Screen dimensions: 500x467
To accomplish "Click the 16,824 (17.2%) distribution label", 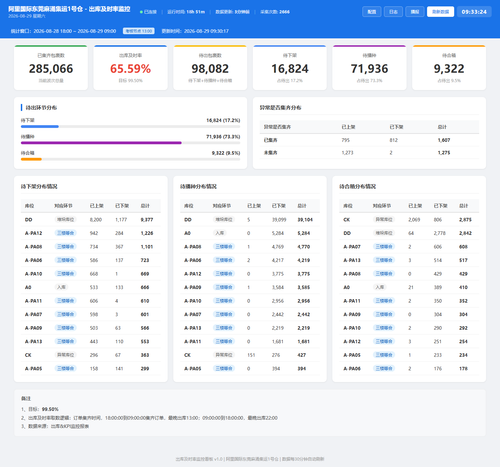I will click(x=223, y=120).
